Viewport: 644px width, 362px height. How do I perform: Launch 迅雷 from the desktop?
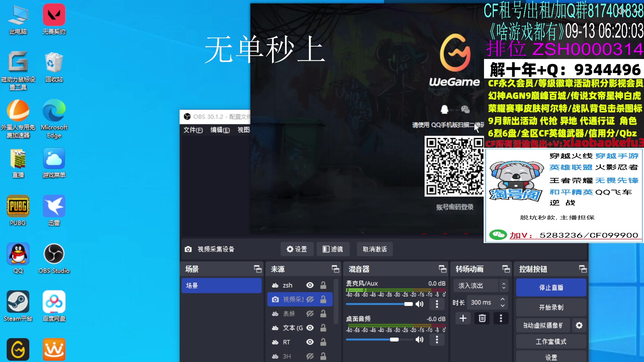54,211
